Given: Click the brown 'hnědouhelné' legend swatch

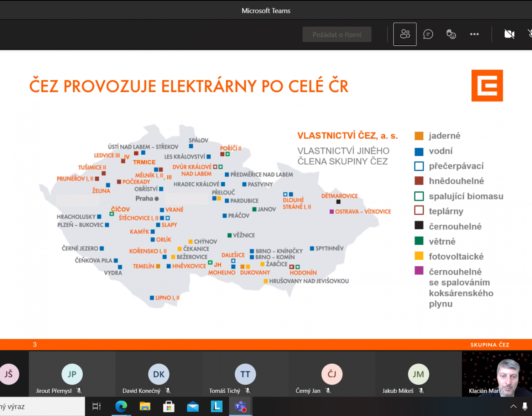Looking at the screenshot, I should coord(419,181).
